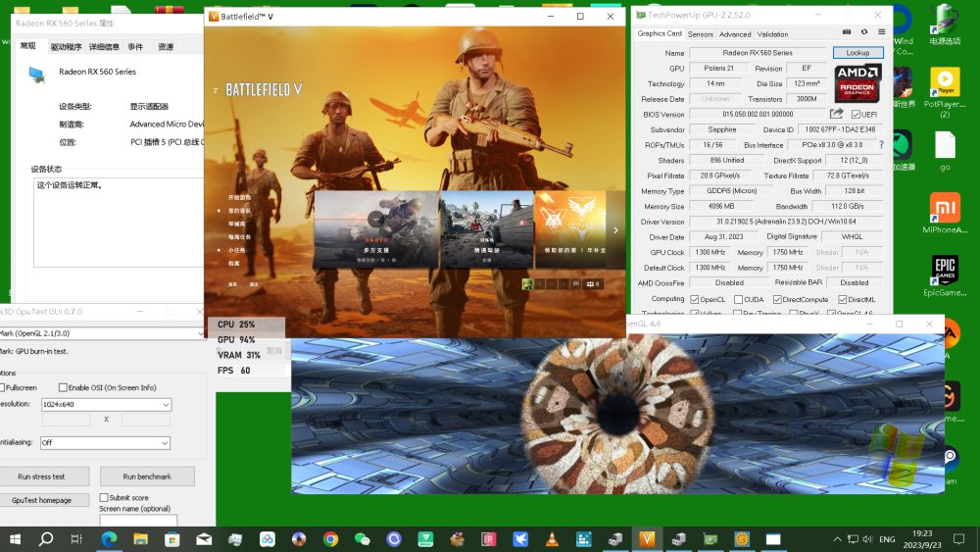The height and width of the screenshot is (552, 980).
Task: Toggle the CUDA checkbox
Action: pyautogui.click(x=738, y=299)
